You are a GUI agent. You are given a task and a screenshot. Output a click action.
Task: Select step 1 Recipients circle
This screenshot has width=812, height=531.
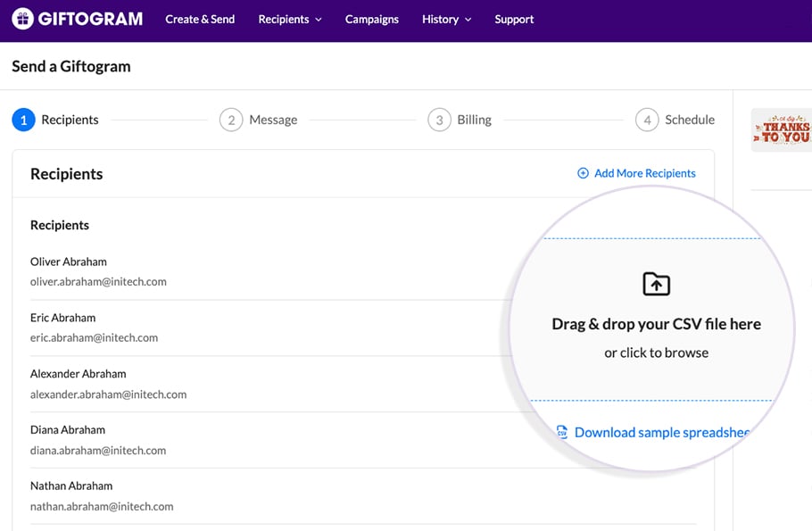[x=23, y=120]
